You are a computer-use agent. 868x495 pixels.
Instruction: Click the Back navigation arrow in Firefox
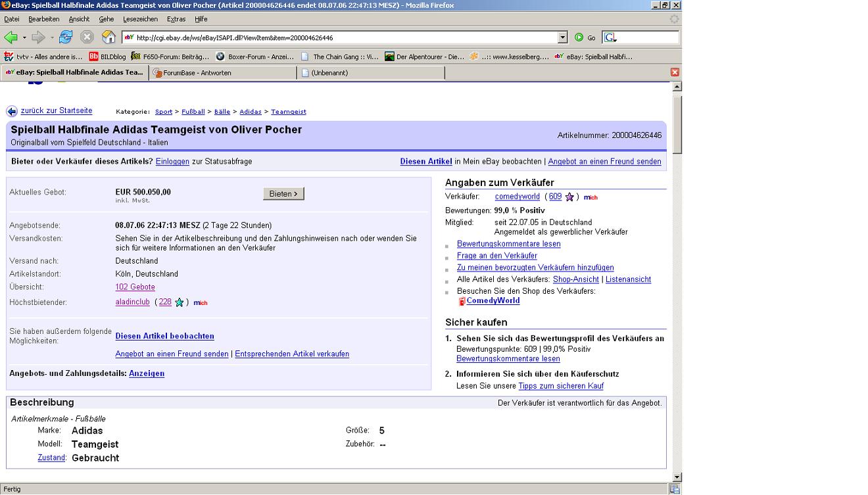11,37
